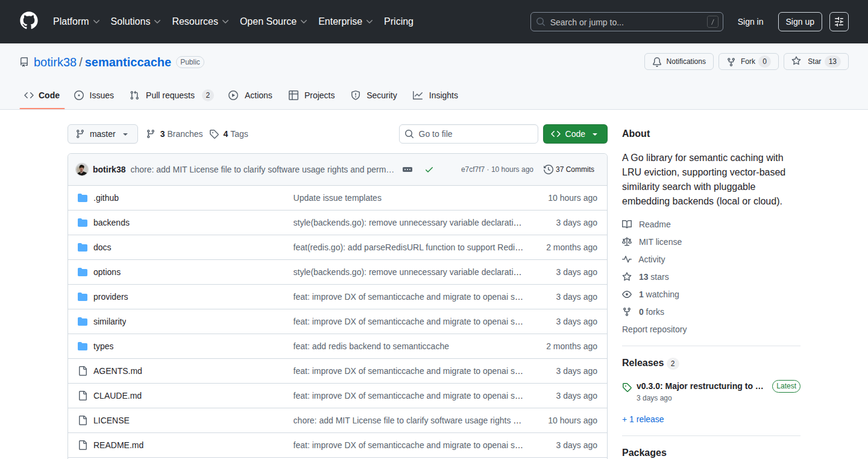
Task: Click Sign in
Action: pos(750,22)
